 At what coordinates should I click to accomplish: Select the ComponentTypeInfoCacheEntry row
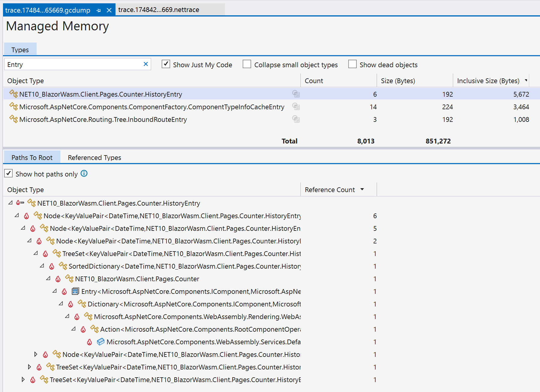pyautogui.click(x=271, y=107)
